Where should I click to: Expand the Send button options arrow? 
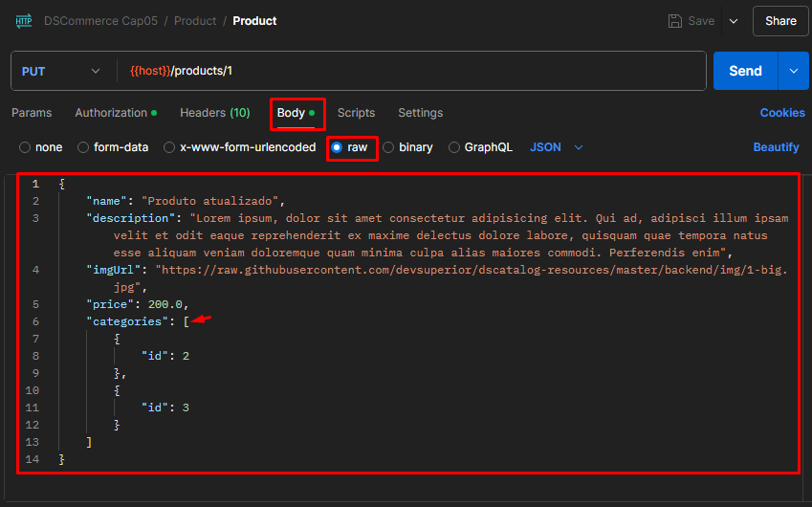click(x=793, y=71)
